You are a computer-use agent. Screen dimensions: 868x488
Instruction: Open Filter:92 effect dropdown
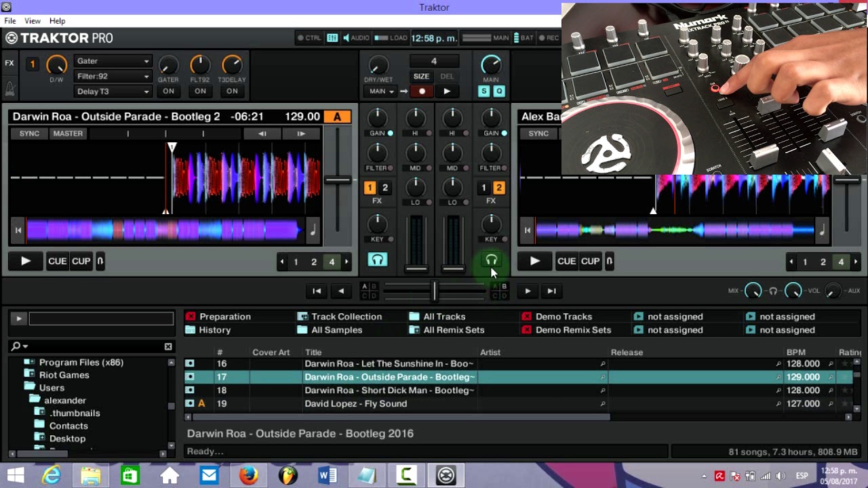[x=113, y=77]
